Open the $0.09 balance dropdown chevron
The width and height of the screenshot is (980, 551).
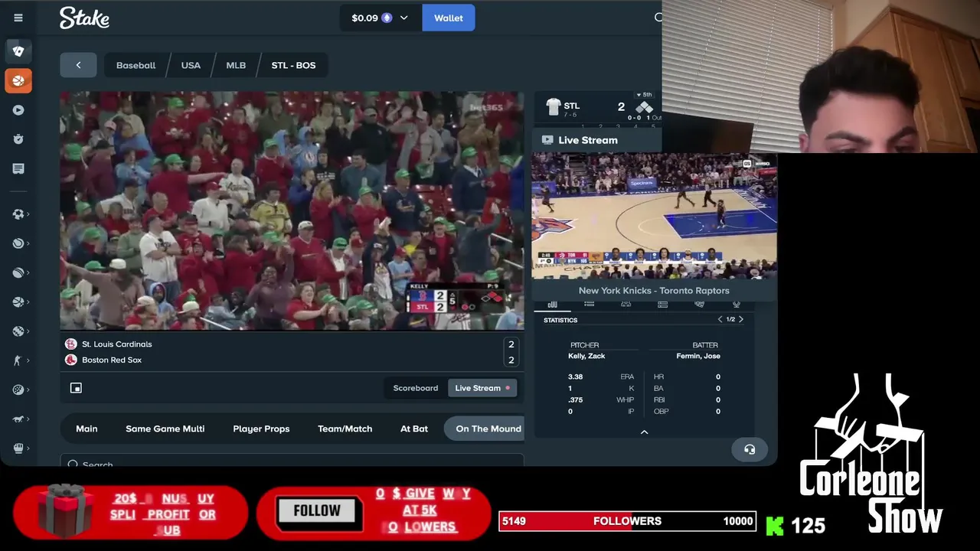(x=403, y=18)
